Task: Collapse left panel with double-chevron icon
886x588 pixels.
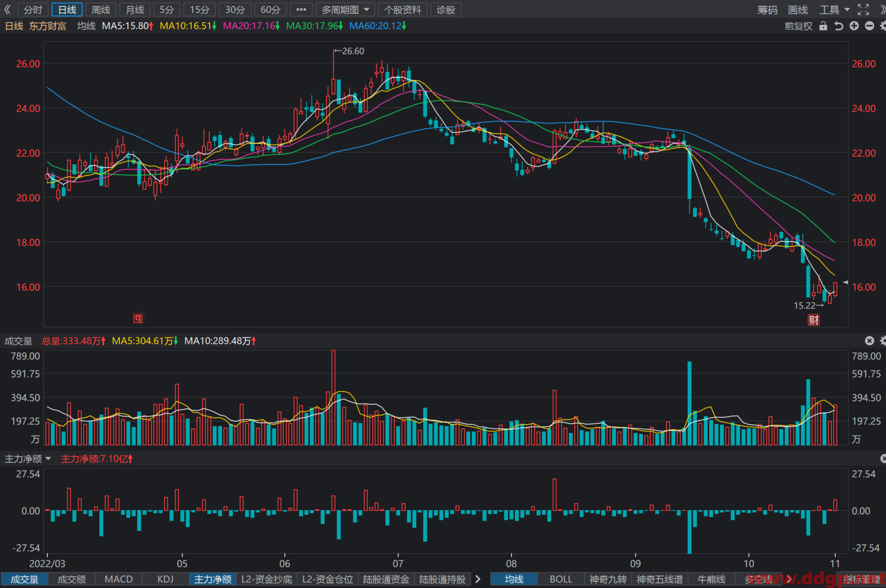Action: click(7, 10)
